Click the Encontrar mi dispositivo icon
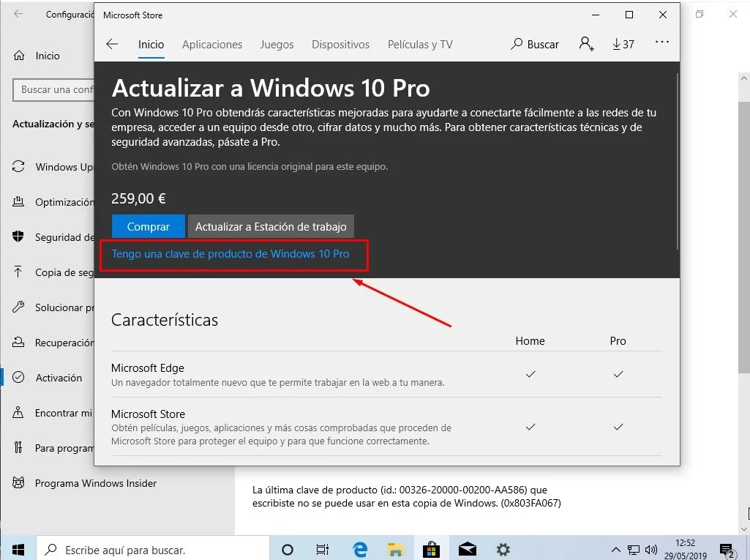 click(18, 412)
